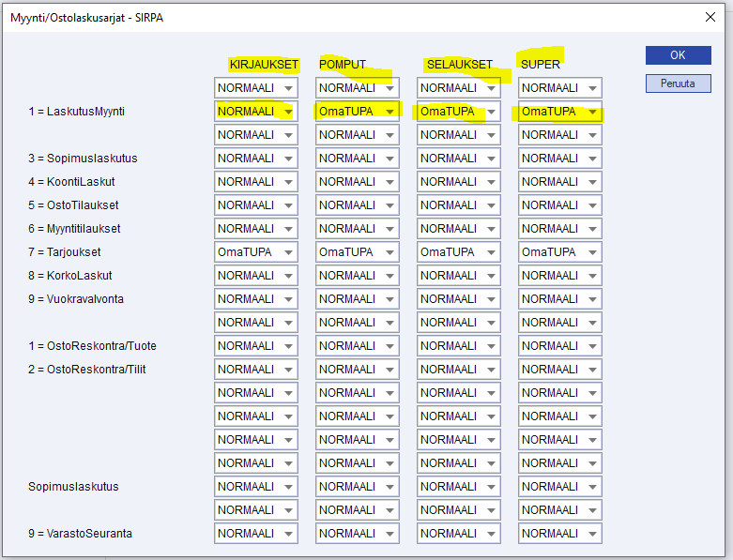Open SUPER dropdown for 9 = VarastoSeuranta
The image size is (733, 560).
tap(591, 534)
